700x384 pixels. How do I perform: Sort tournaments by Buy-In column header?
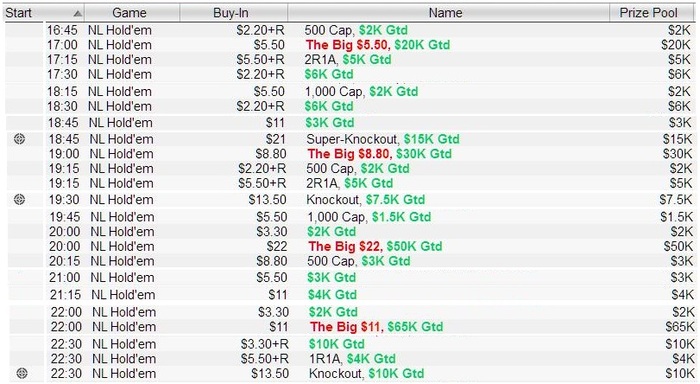[x=233, y=13]
